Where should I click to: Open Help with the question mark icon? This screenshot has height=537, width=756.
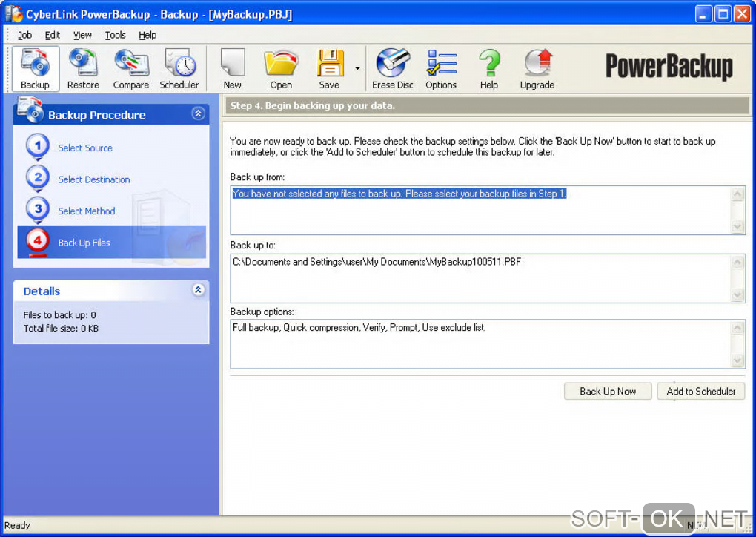pos(489,68)
